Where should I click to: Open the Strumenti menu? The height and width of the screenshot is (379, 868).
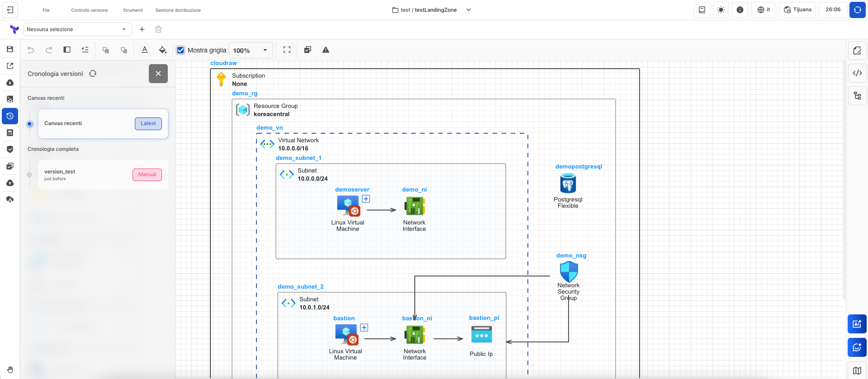[x=133, y=10]
